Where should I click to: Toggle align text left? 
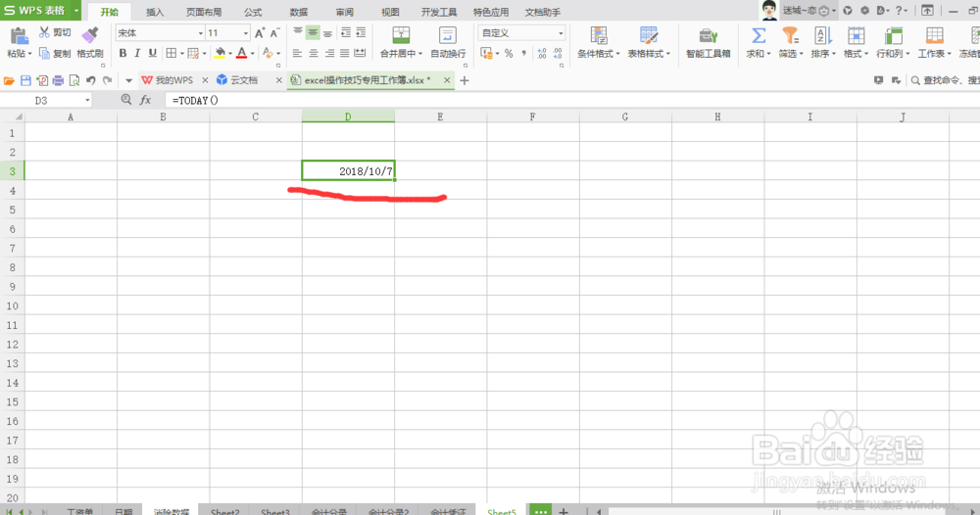298,54
